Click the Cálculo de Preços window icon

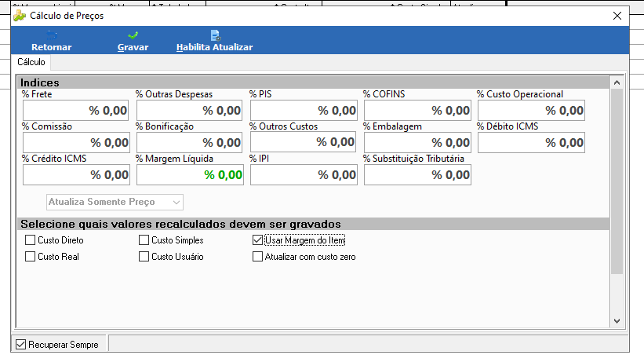click(x=20, y=16)
